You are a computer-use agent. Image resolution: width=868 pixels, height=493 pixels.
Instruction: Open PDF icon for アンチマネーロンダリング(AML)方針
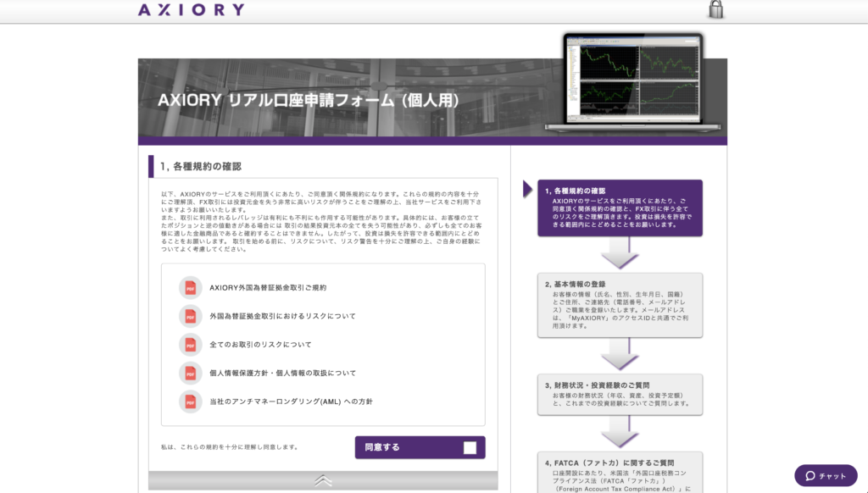191,402
